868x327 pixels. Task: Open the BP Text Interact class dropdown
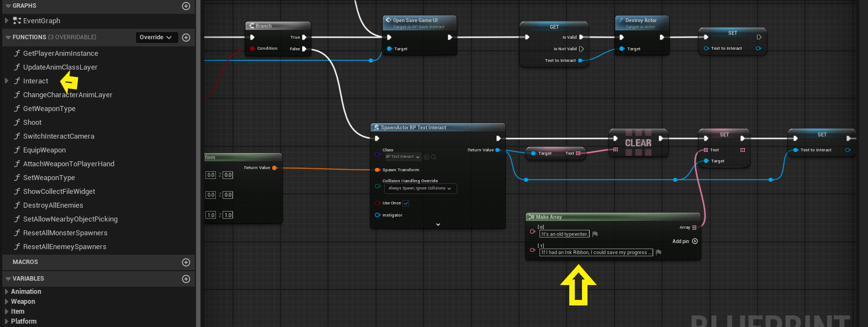(403, 157)
